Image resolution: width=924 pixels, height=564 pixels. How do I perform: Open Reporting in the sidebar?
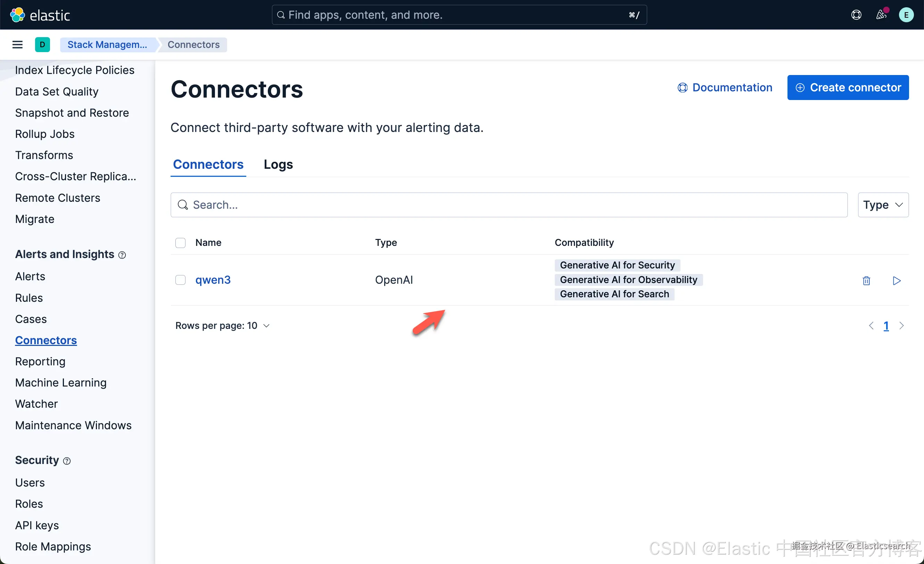(40, 361)
